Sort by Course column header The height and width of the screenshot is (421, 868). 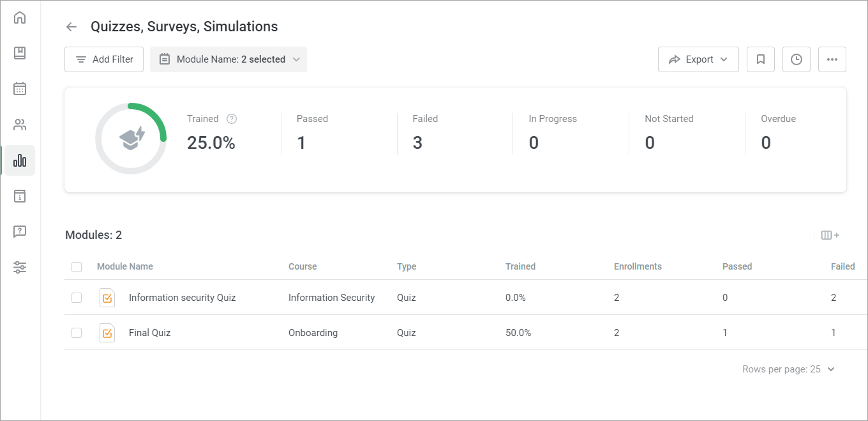[303, 266]
